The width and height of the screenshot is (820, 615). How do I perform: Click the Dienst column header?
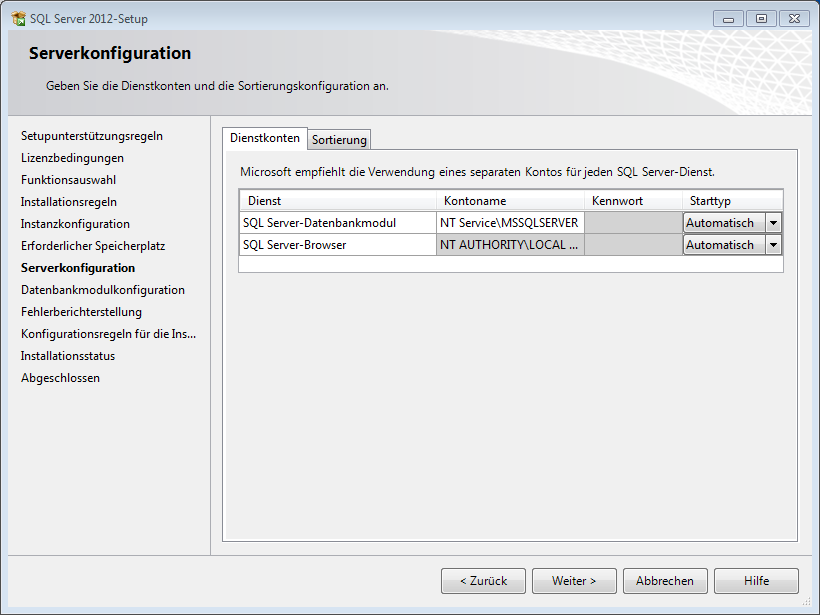click(x=337, y=201)
